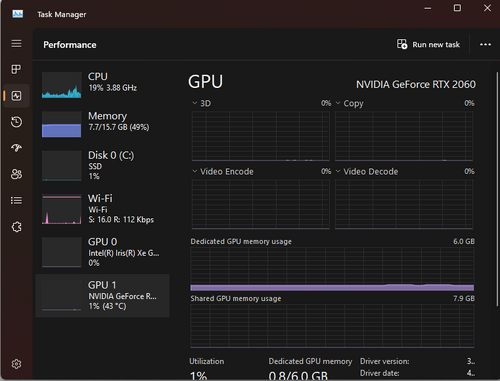This screenshot has width=500, height=381.
Task: Click the vertical scrollbar on right edge
Action: (497, 188)
